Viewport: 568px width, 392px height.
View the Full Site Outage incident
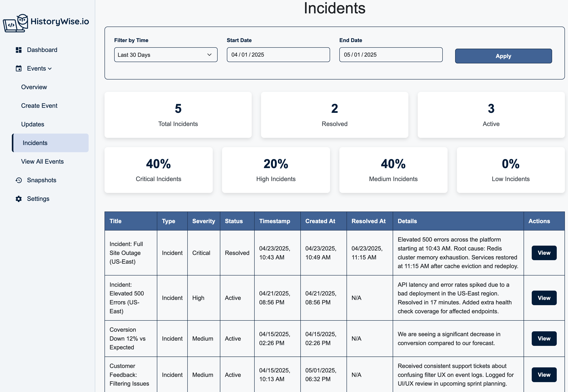(x=544, y=253)
